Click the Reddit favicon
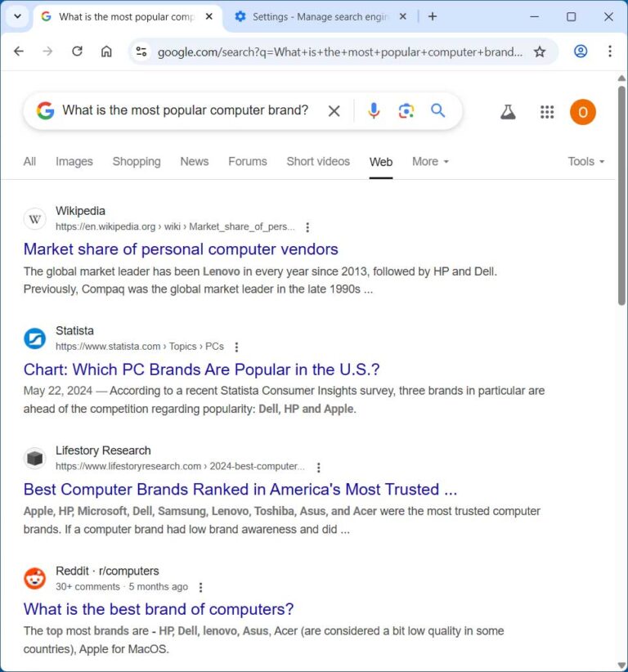 click(34, 579)
